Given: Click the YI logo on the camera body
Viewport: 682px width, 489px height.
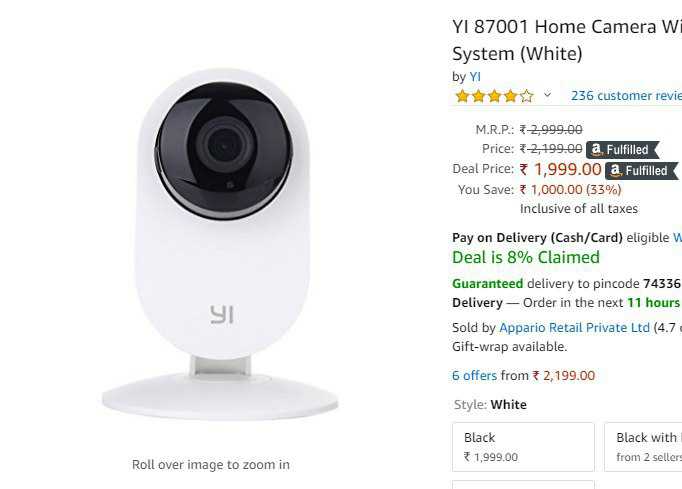Looking at the screenshot, I should pyautogui.click(x=222, y=315).
